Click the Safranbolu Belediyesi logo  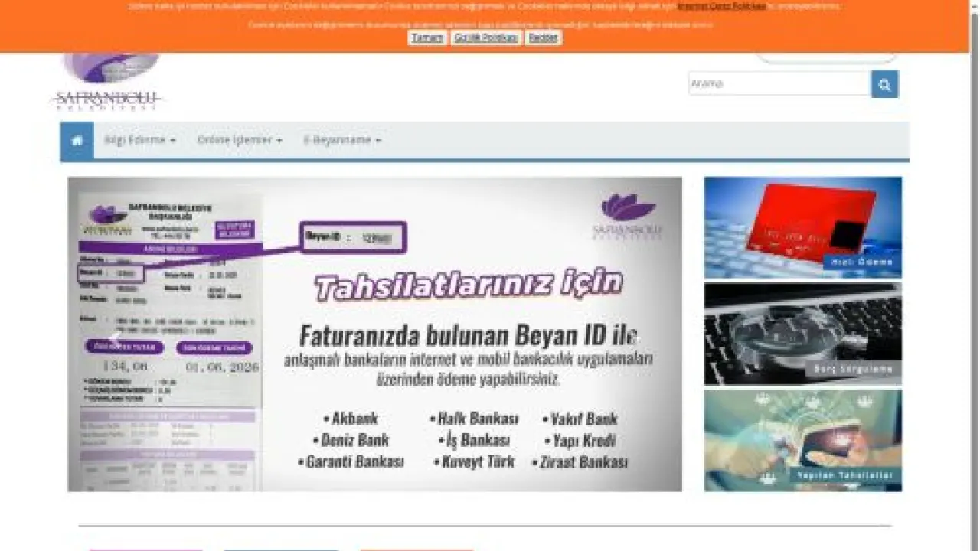[x=108, y=82]
